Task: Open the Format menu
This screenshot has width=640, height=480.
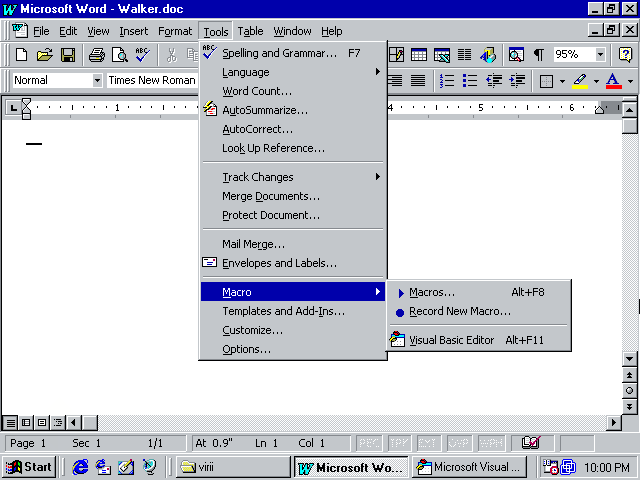Action: [x=175, y=31]
